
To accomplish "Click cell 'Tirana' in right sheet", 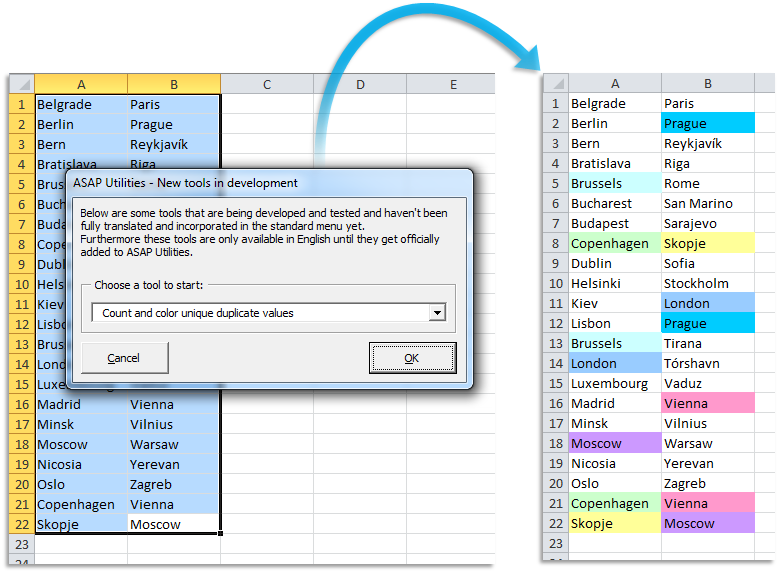I will (x=708, y=343).
